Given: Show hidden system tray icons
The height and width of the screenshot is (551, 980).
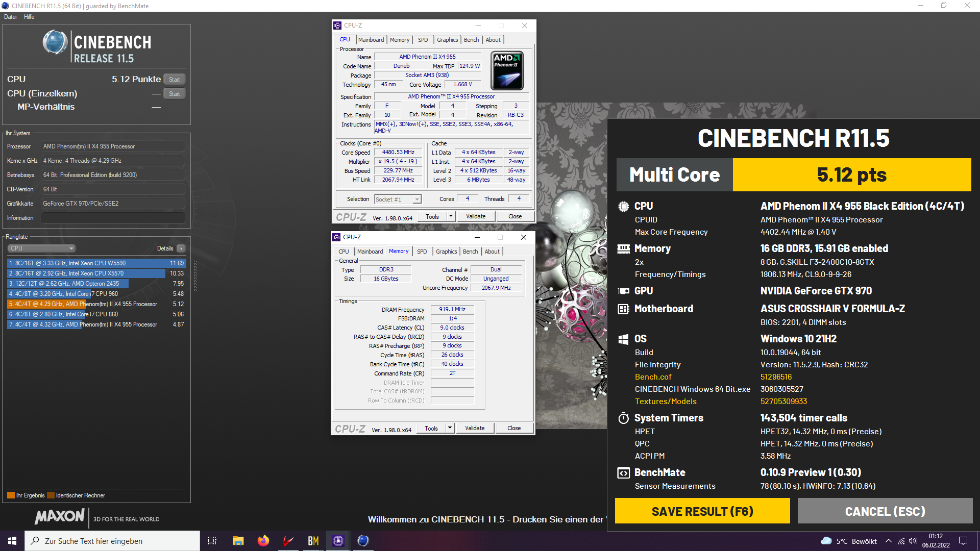Looking at the screenshot, I should [889, 541].
